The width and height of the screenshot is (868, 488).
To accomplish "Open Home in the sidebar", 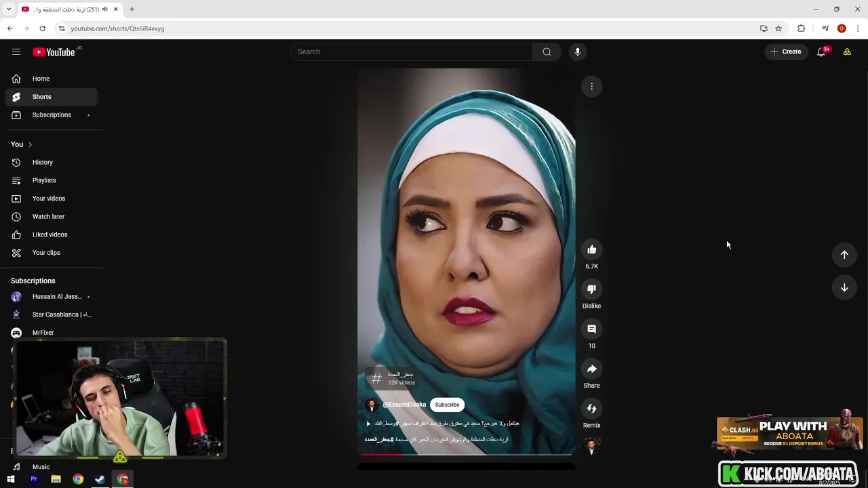I will tap(52, 79).
